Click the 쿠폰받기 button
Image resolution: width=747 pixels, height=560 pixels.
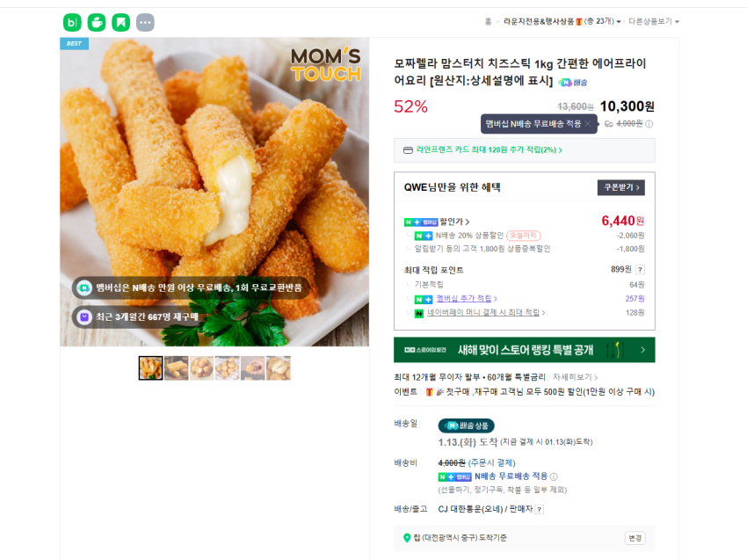(x=621, y=187)
